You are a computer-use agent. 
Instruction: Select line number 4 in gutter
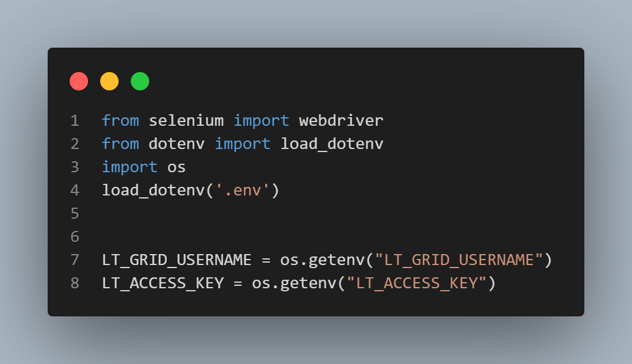[75, 191]
